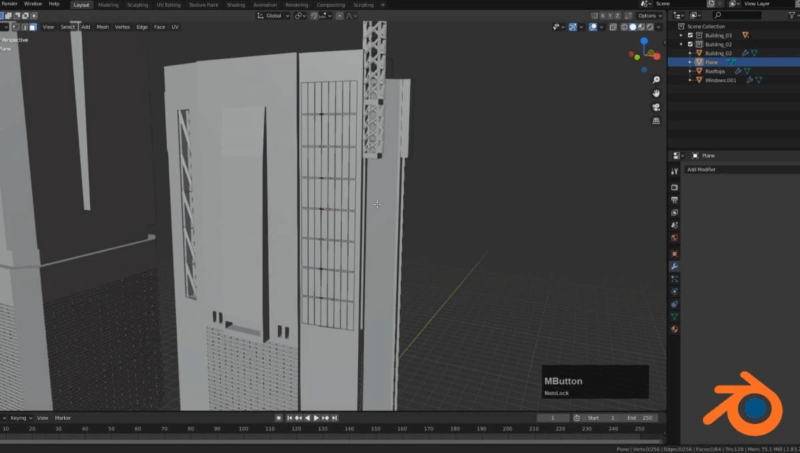Open the Mesh menu
Image resolution: width=800 pixels, height=453 pixels.
(101, 27)
